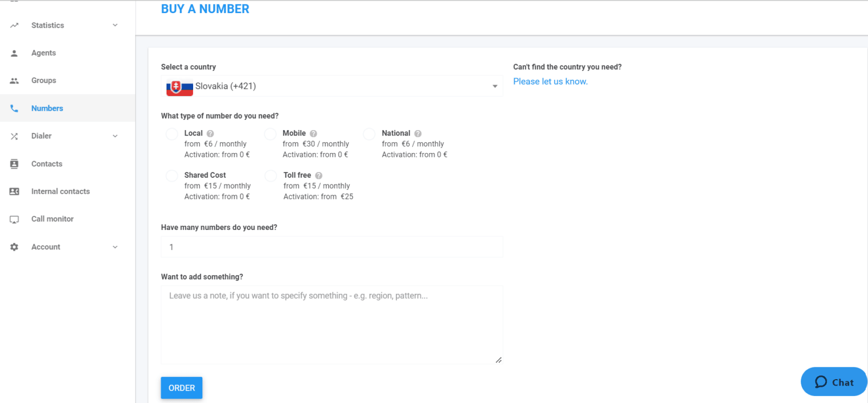Image resolution: width=868 pixels, height=403 pixels.
Task: Select the Toll free number option
Action: coord(270,175)
